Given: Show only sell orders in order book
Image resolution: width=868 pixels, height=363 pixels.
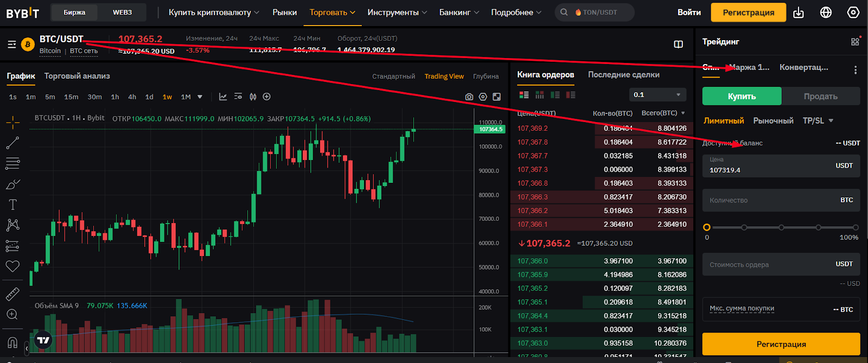Looking at the screenshot, I should (571, 95).
